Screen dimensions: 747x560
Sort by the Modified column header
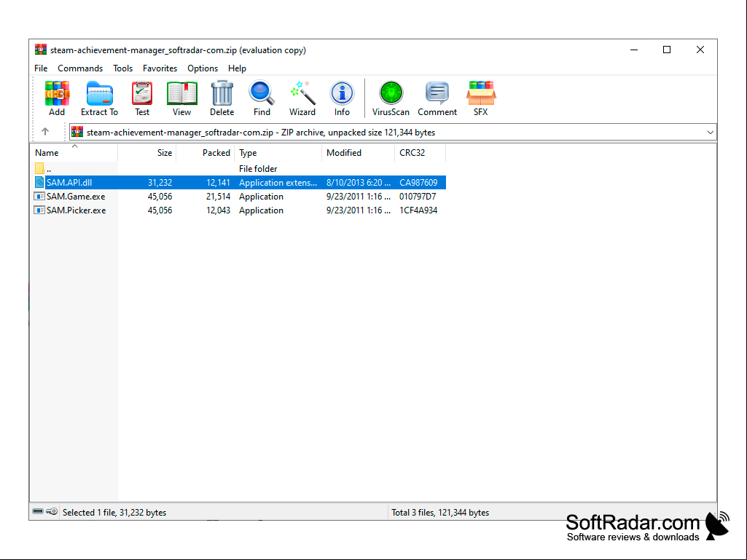click(359, 153)
